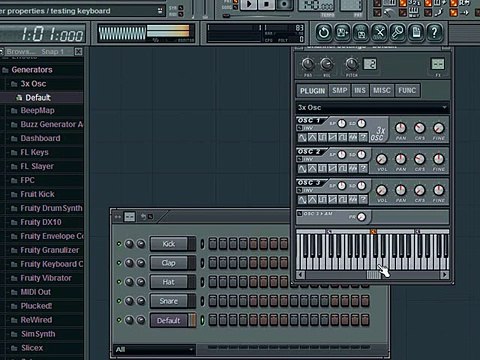Click the microphone one-click recording icon
The width and height of the screenshot is (480, 360).
pyautogui.click(x=398, y=33)
